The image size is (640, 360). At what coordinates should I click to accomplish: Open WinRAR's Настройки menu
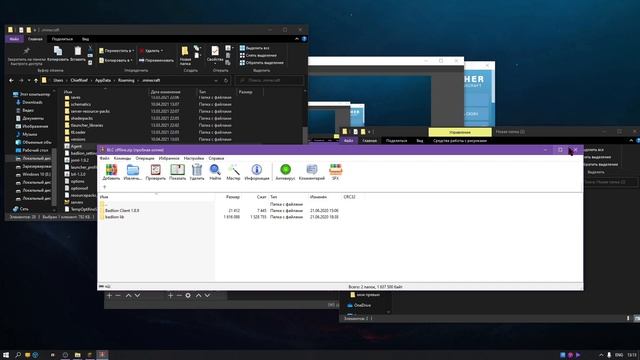tap(193, 158)
